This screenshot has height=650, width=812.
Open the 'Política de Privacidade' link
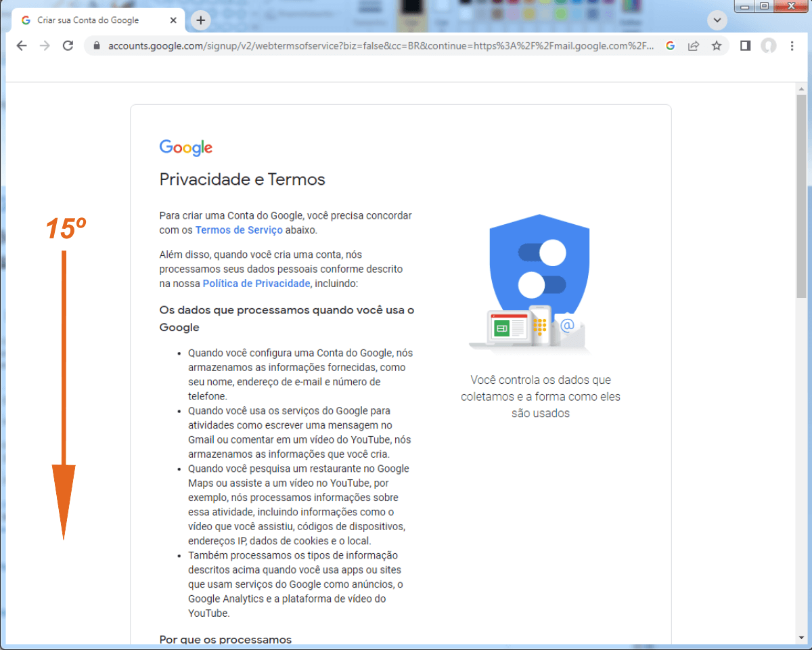coord(256,284)
